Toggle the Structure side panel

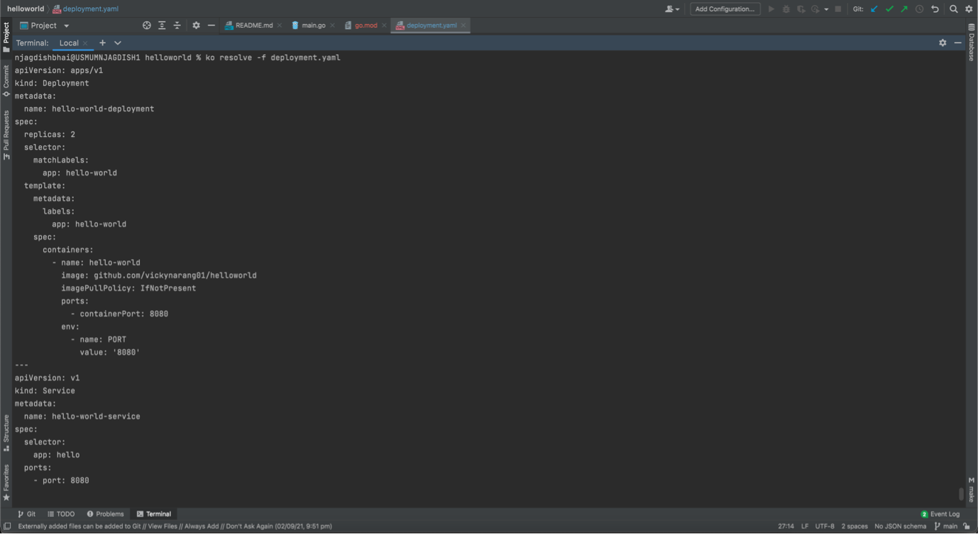(6, 433)
